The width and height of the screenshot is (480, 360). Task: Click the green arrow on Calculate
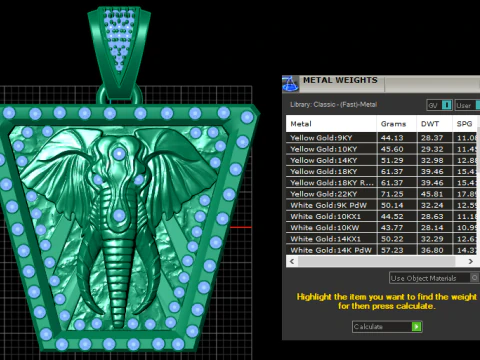(416, 326)
